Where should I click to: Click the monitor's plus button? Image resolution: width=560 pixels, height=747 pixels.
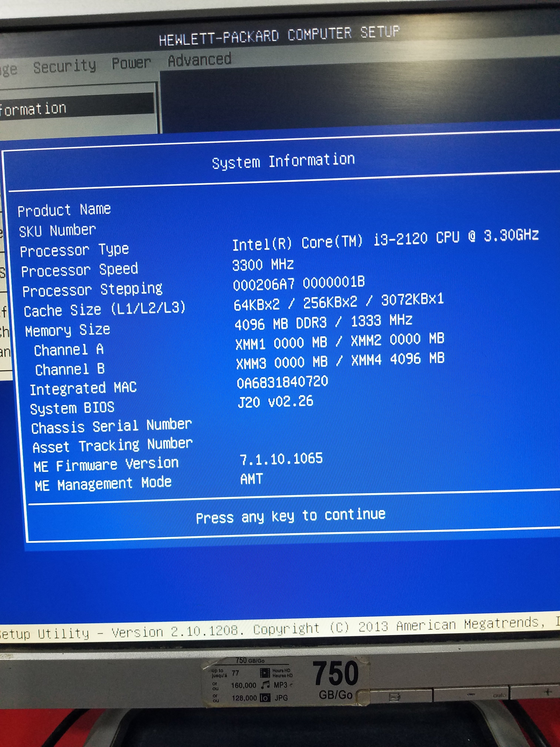[548, 692]
